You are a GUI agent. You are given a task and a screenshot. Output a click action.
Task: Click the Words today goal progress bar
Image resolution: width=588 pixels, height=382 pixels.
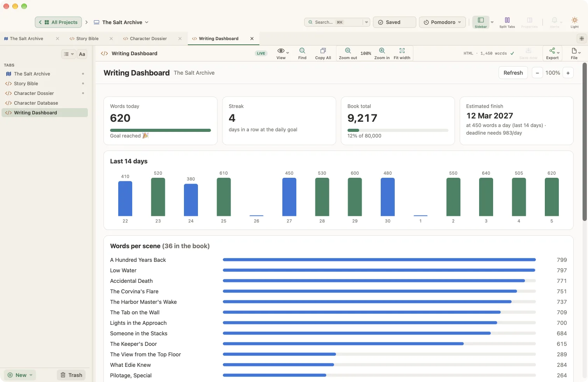[x=161, y=130]
